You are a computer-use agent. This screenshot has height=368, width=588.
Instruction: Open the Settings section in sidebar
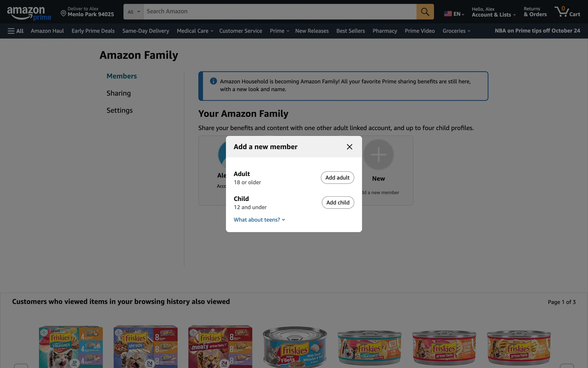click(x=119, y=110)
